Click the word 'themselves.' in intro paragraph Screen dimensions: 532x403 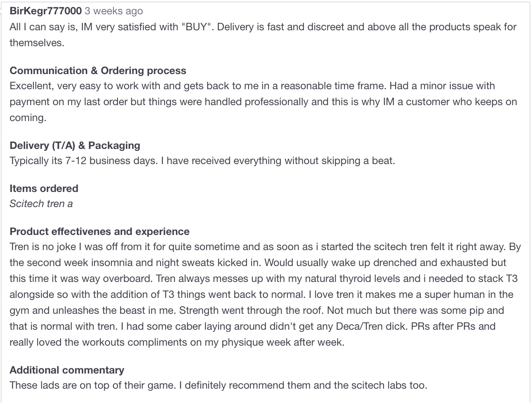coord(37,43)
